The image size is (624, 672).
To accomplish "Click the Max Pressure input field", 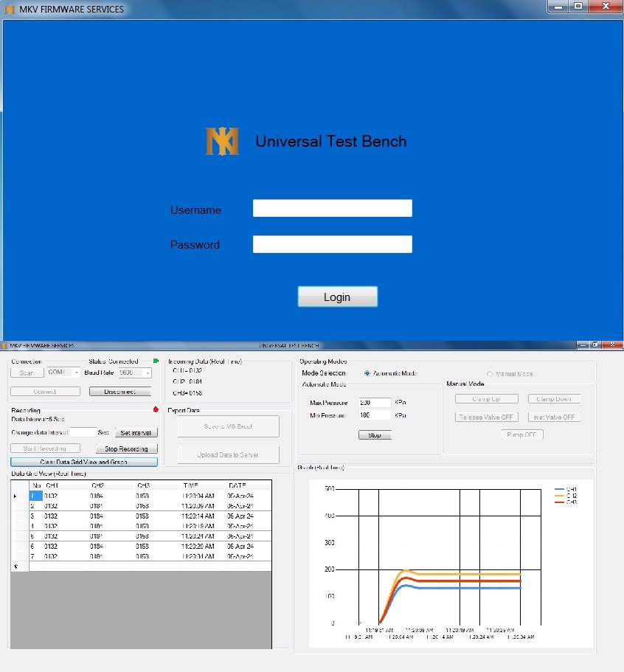I will 374,403.
